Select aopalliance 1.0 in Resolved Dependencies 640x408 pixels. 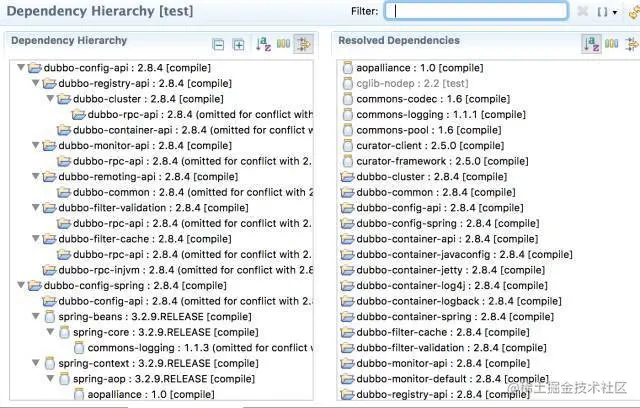[x=412, y=68]
